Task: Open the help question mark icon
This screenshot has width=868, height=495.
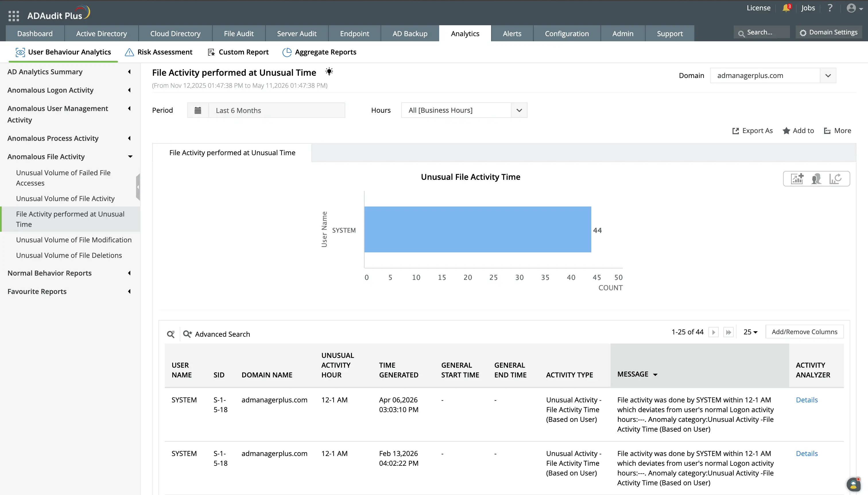Action: [830, 8]
